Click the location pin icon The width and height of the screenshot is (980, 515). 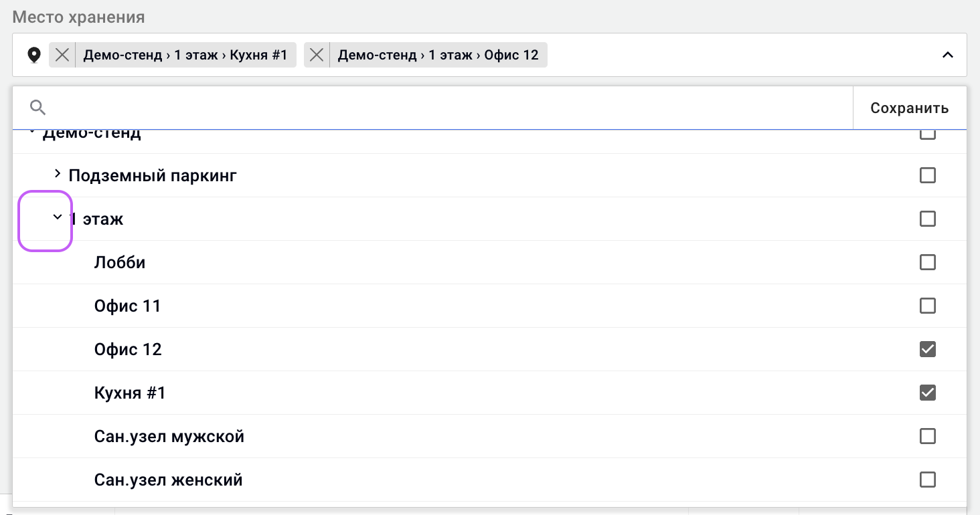pos(33,55)
